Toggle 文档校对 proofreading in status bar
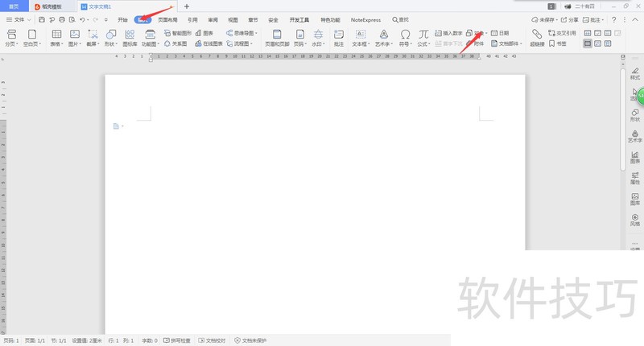 pos(212,340)
